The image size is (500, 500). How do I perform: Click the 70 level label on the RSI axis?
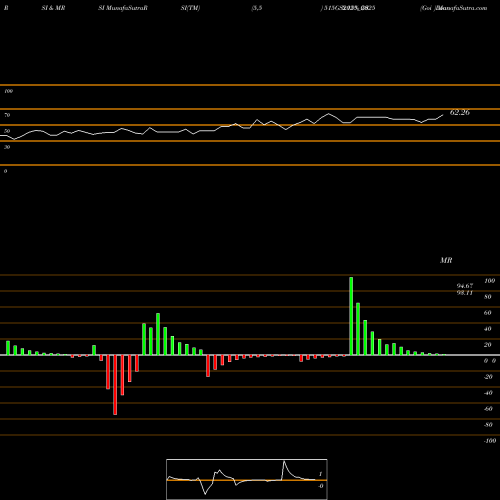click(x=7, y=115)
